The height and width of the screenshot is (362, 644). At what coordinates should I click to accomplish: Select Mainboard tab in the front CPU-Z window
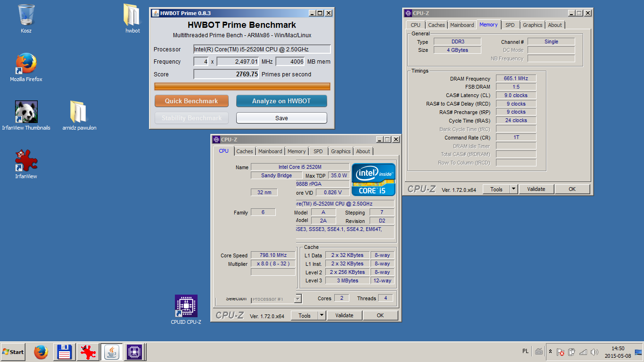click(270, 151)
